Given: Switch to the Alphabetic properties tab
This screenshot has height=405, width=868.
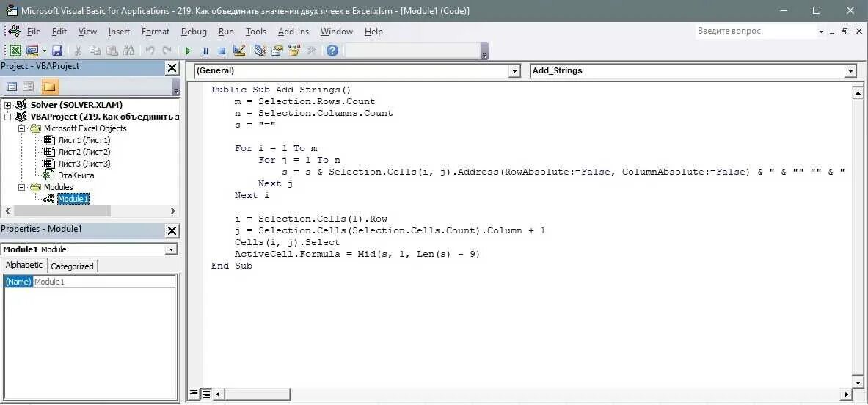Looking at the screenshot, I should coord(23,265).
